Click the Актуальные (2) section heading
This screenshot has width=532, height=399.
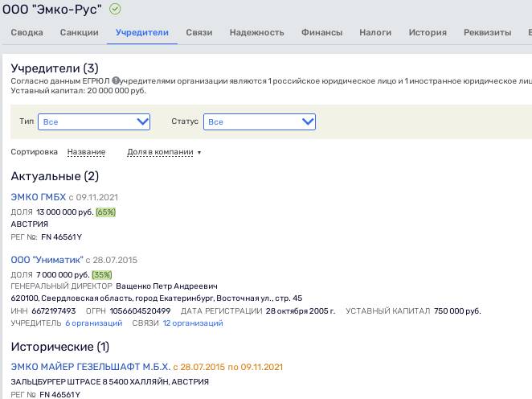55,176
